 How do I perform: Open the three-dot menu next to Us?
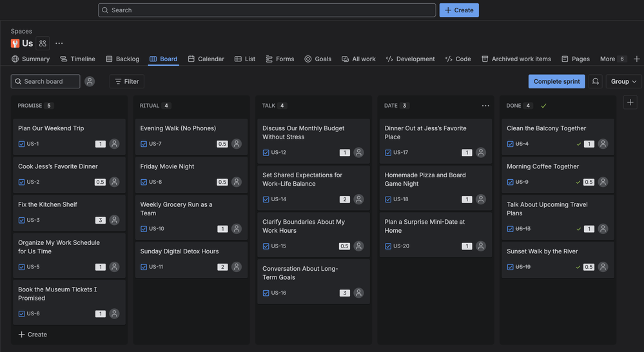[x=59, y=43]
